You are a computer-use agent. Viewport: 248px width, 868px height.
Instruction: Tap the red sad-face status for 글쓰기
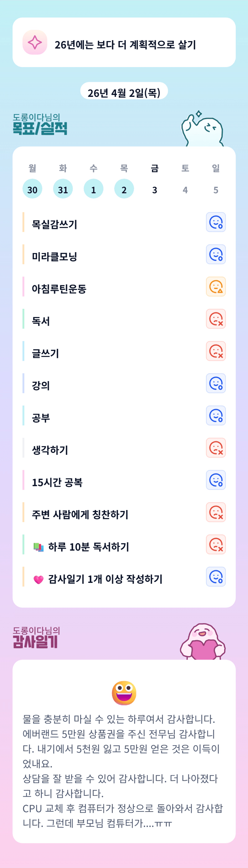(216, 351)
